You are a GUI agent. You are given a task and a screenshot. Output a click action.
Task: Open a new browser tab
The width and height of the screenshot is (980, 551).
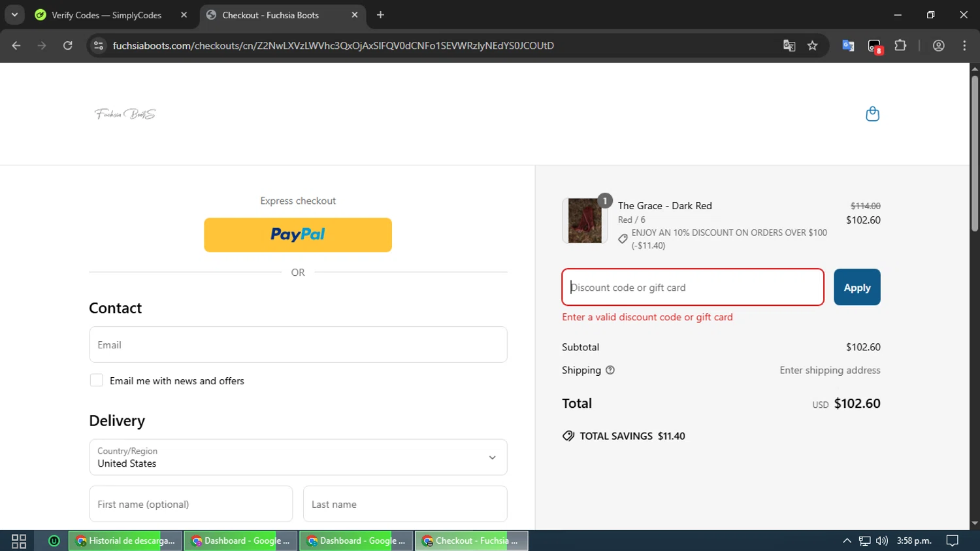[x=380, y=14]
